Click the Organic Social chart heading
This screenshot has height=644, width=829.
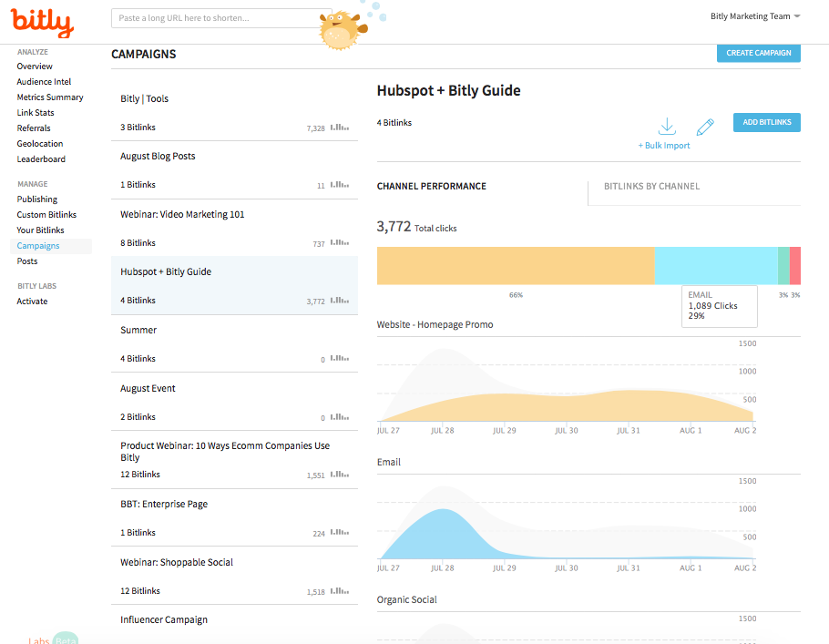pyautogui.click(x=406, y=599)
